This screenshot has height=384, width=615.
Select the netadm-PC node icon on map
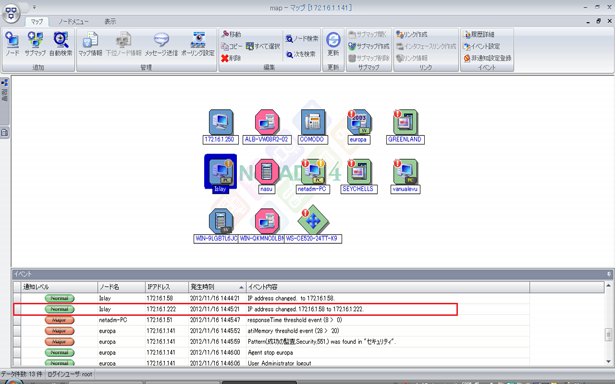click(x=313, y=172)
